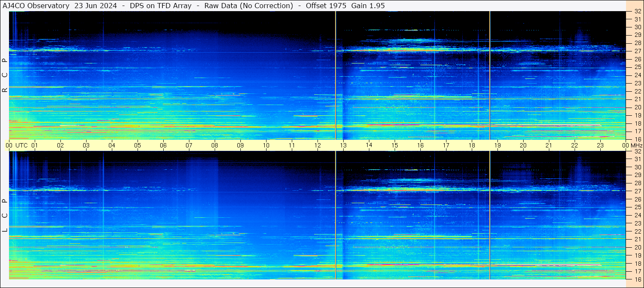Select the 18 hour tick on time axis
Viewport: 644px width, 288px height.
tap(471, 145)
